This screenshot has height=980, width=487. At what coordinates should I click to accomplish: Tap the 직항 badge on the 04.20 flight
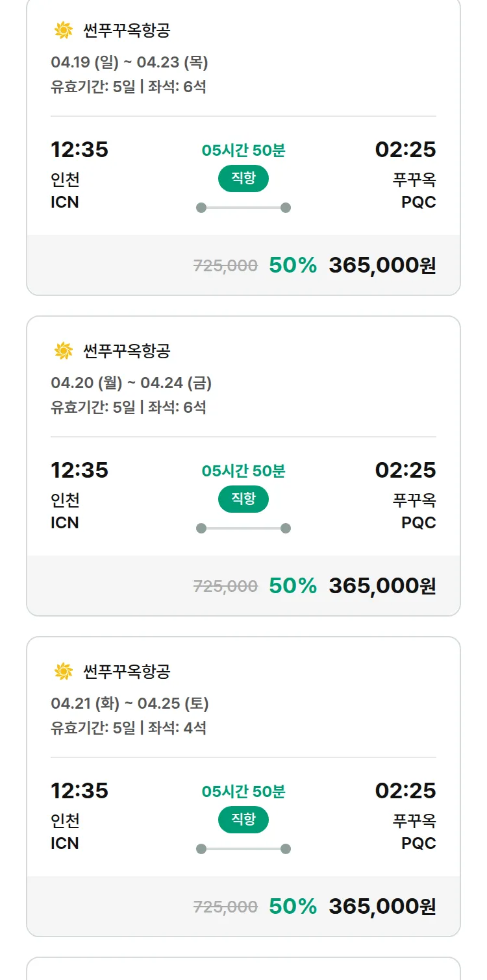coord(243,499)
